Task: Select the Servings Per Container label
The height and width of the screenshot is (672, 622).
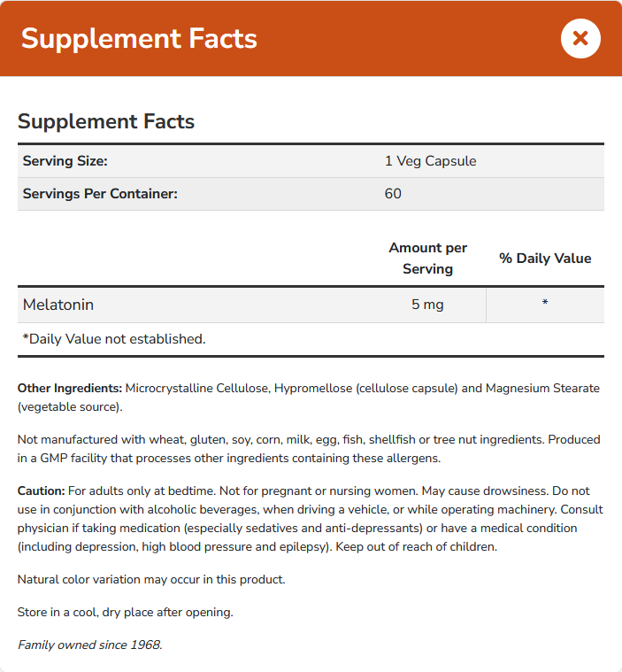Action: (100, 193)
